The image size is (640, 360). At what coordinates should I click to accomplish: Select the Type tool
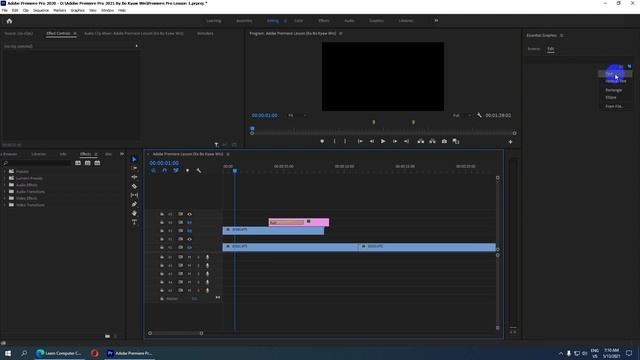(134, 222)
